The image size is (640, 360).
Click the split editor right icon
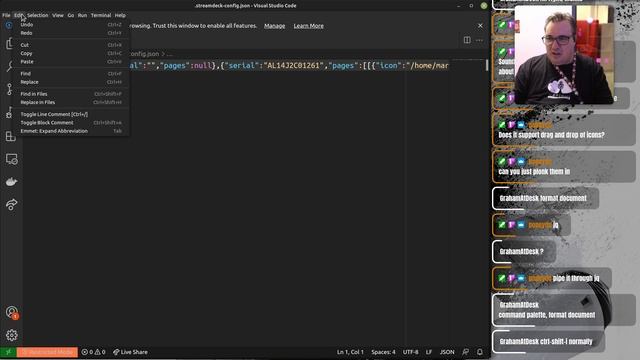pyautogui.click(x=467, y=40)
